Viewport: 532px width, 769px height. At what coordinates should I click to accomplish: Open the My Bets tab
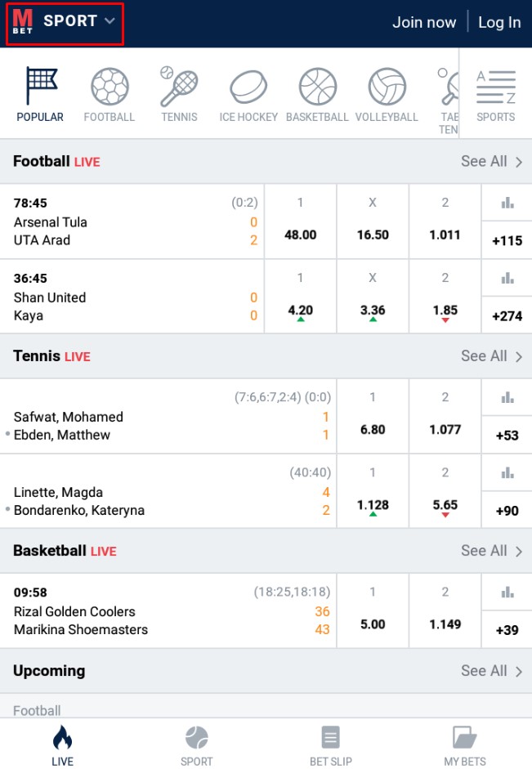[x=464, y=745]
